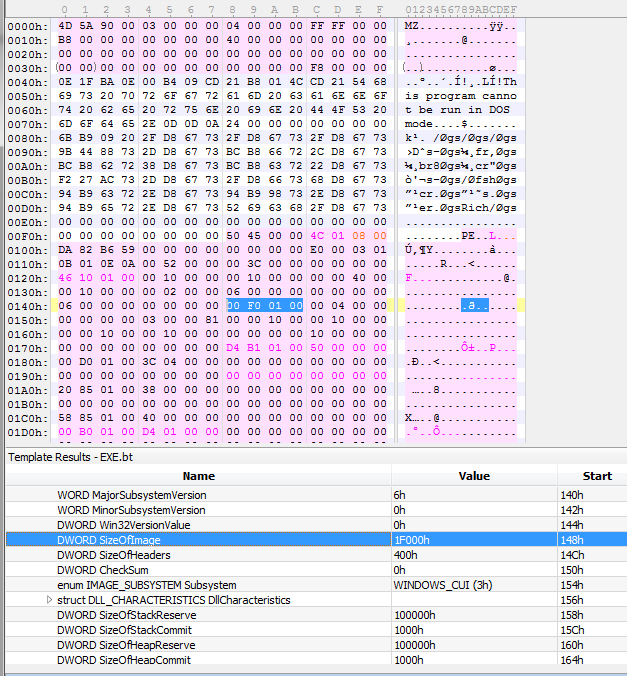Click the Value column header
Screen dimensions: 627x676
click(x=474, y=477)
